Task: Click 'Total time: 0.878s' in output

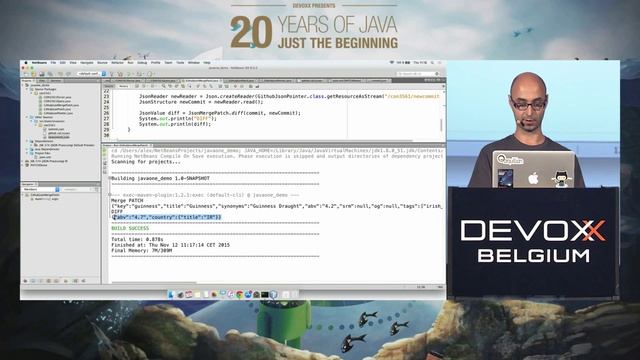Action: 137,239
